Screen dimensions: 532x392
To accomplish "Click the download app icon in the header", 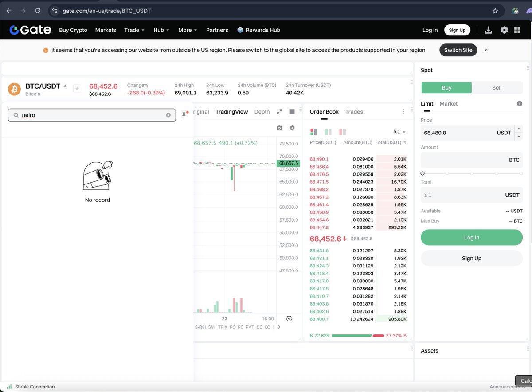I will pyautogui.click(x=489, y=30).
